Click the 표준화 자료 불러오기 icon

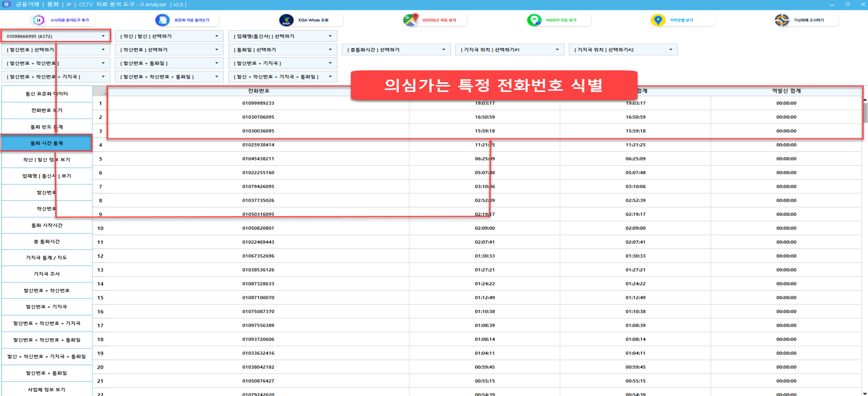pos(162,20)
